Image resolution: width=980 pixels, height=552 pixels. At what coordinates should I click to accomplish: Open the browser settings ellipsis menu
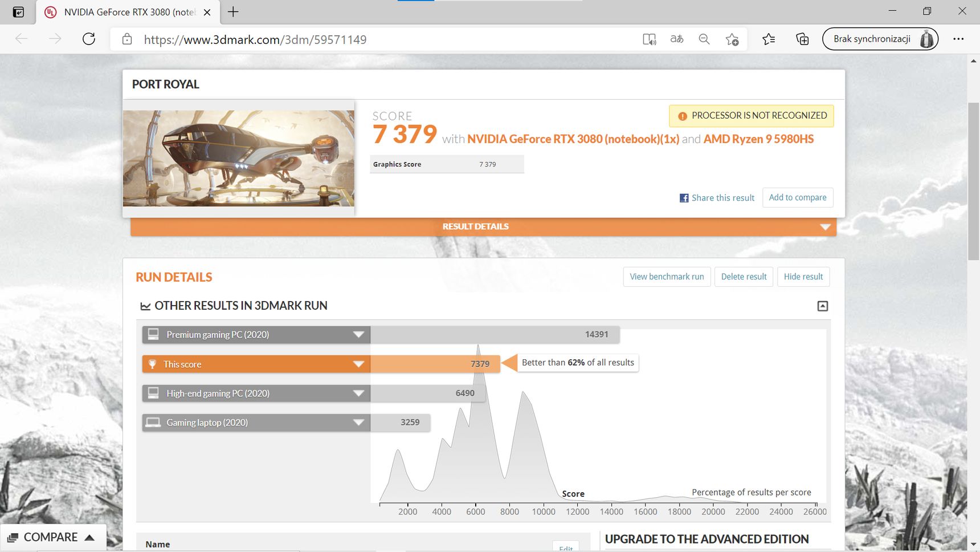point(958,39)
